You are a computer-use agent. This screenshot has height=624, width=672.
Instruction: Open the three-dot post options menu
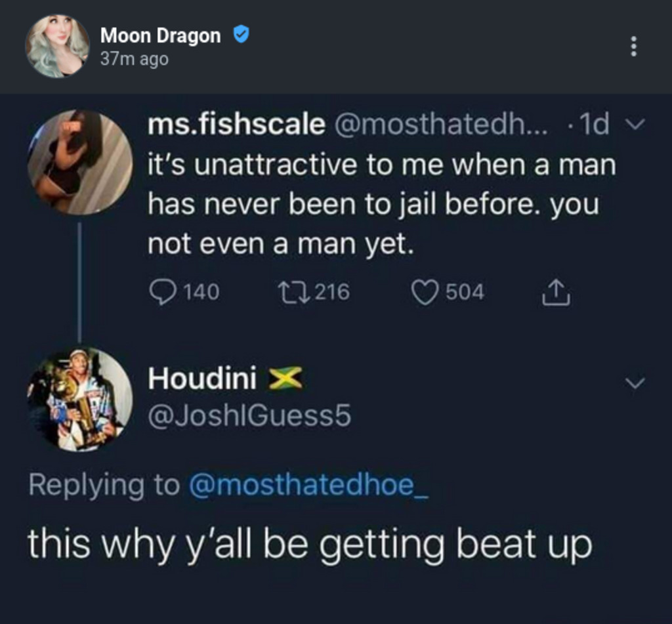pos(633,47)
